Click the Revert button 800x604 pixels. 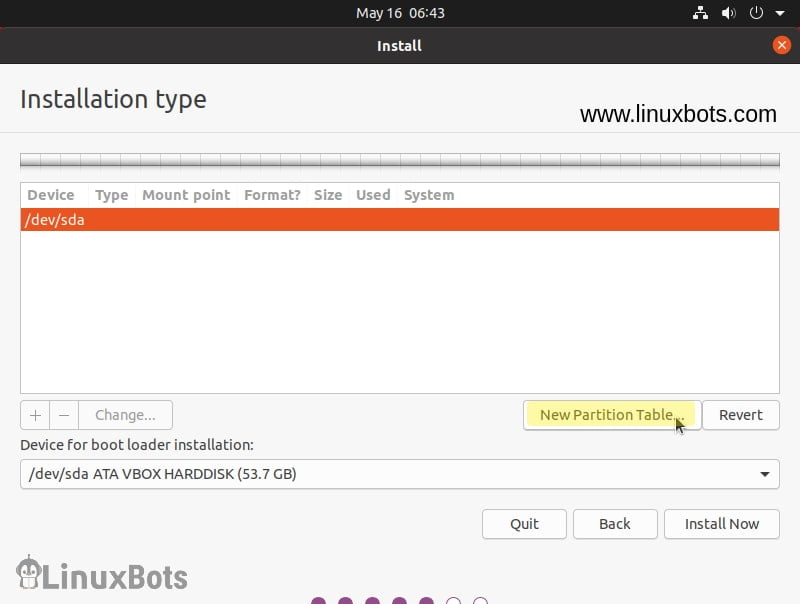[741, 414]
